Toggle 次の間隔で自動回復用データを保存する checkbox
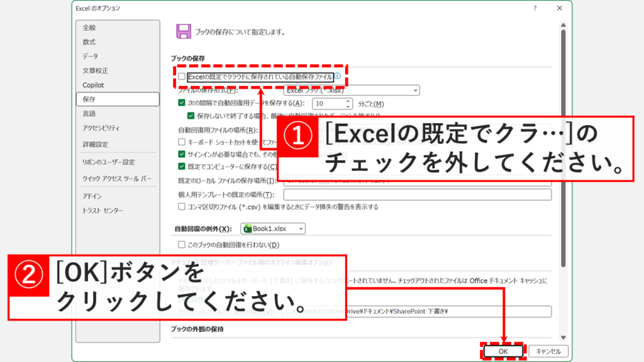Image resolution: width=644 pixels, height=362 pixels. pyautogui.click(x=182, y=103)
